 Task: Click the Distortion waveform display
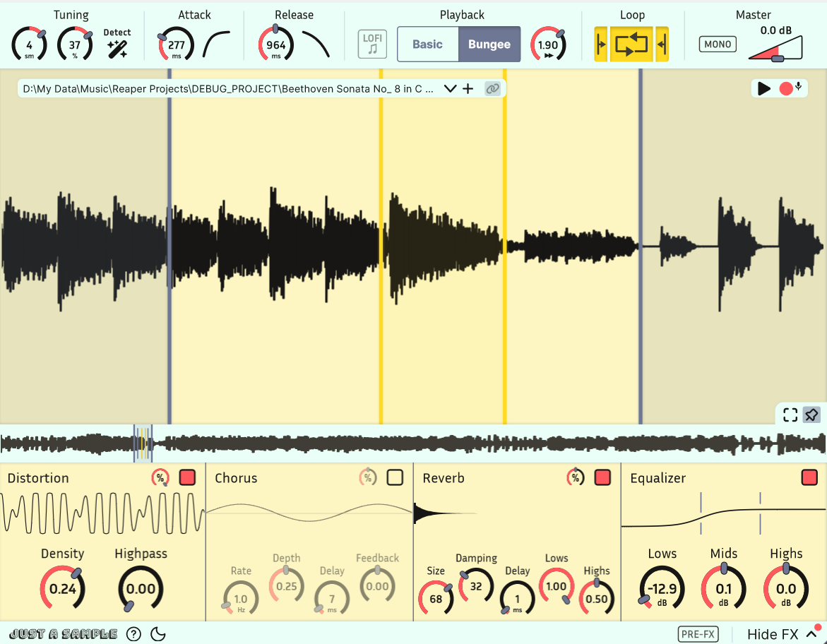102,513
